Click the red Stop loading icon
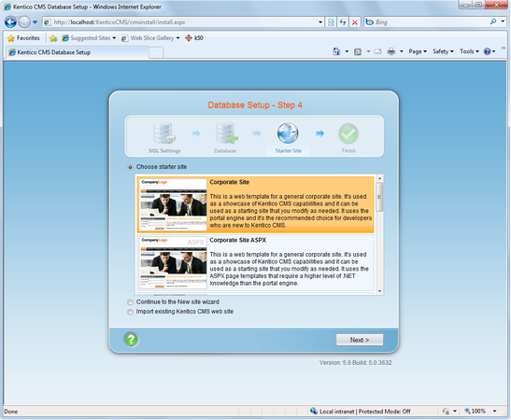Screen dimensions: 511x420 click(355, 22)
